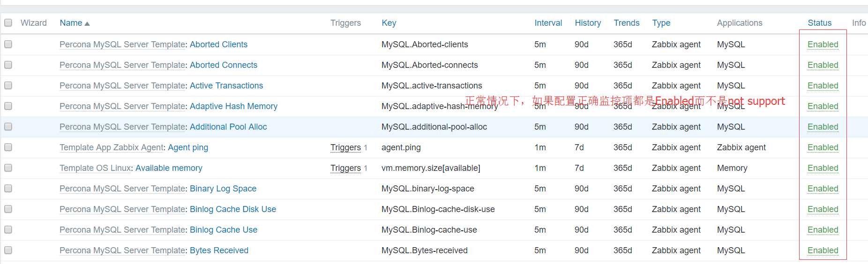This screenshot has height=264, width=868.
Task: Select the MySQL.Bytes-received key text
Action: tap(425, 250)
